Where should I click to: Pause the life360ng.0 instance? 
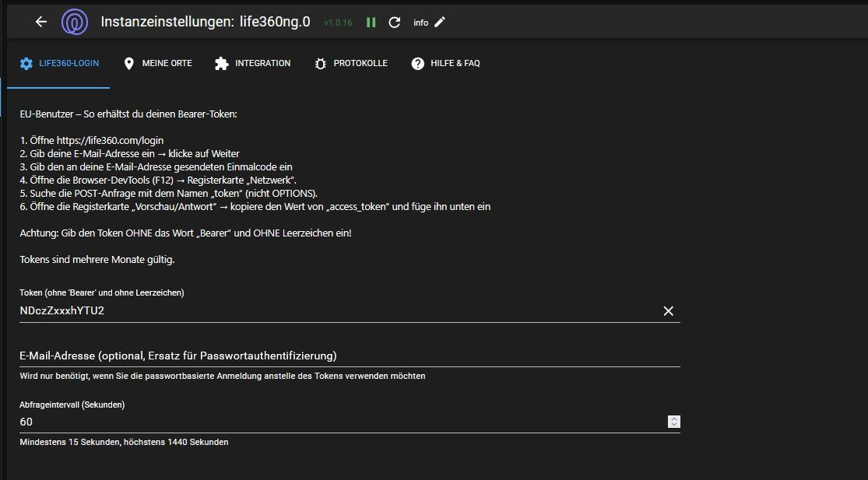coord(371,23)
